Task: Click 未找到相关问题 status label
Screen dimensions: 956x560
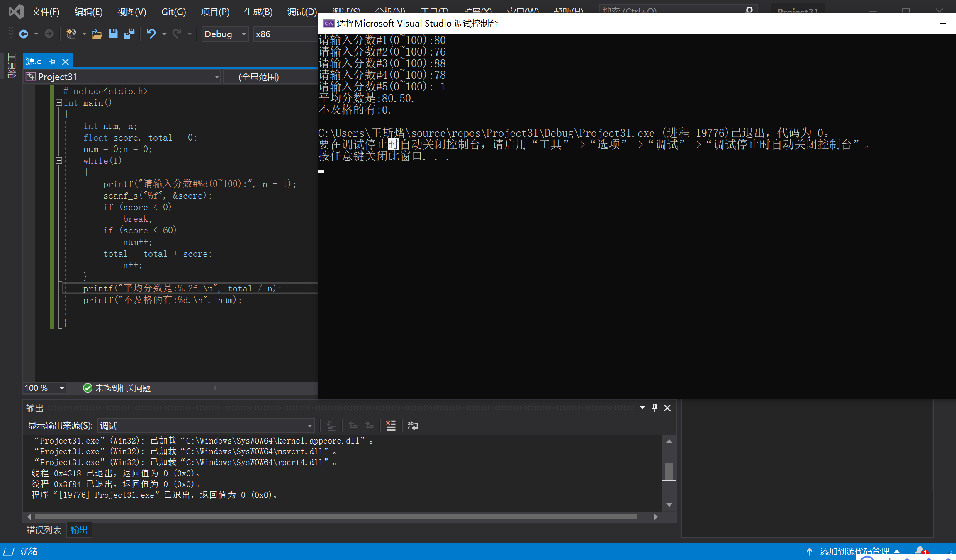Action: 123,388
